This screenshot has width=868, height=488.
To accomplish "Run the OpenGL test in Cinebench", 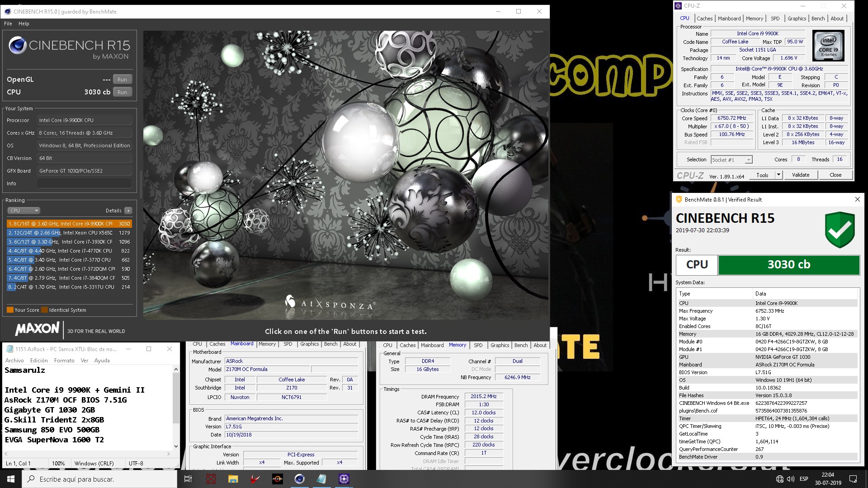I will tap(122, 80).
